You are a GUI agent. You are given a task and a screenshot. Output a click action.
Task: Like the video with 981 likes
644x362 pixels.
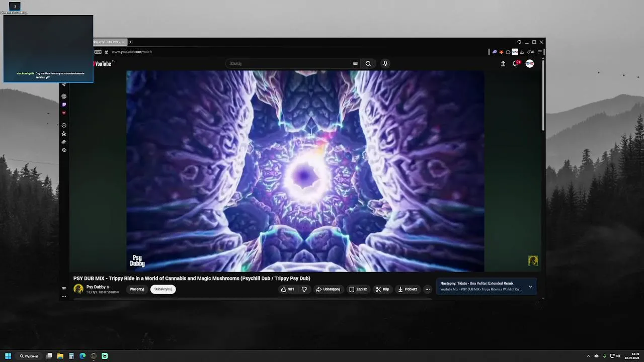pos(287,289)
